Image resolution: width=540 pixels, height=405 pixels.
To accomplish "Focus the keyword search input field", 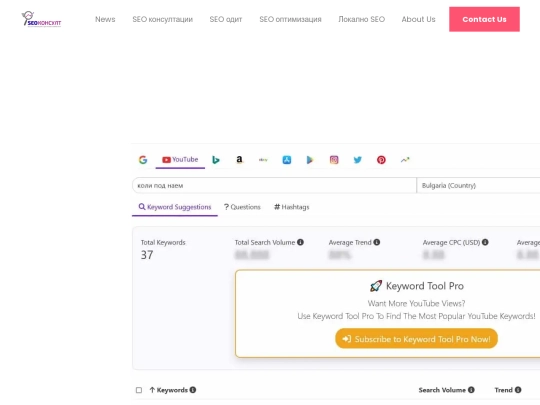I will pos(274,186).
